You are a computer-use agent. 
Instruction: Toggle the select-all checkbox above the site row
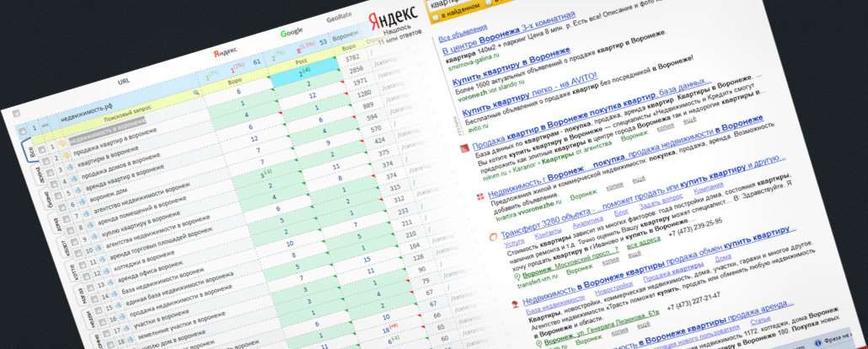16,113
